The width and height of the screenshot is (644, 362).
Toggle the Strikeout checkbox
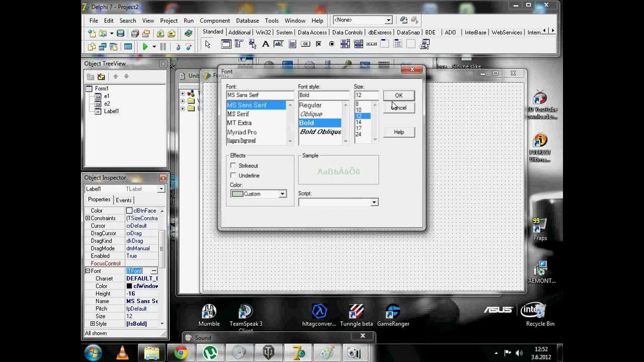[233, 165]
